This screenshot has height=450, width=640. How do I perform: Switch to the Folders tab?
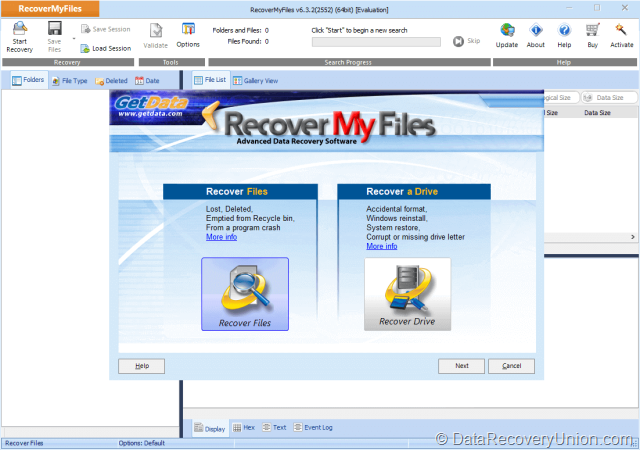[29, 80]
